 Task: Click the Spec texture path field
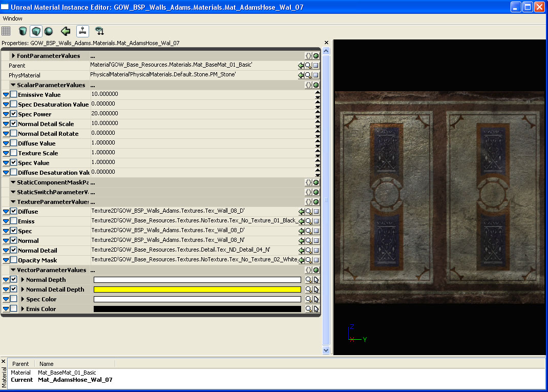coord(194,231)
